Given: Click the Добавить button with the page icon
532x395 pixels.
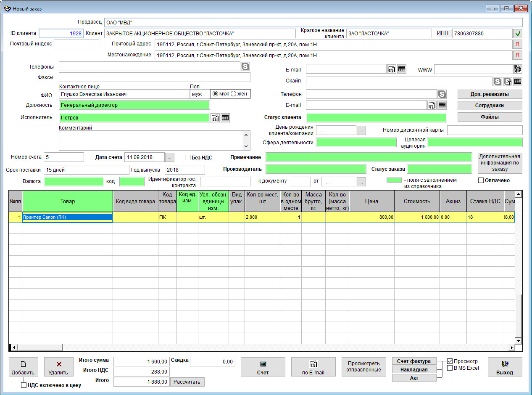Looking at the screenshot, I should [x=23, y=367].
